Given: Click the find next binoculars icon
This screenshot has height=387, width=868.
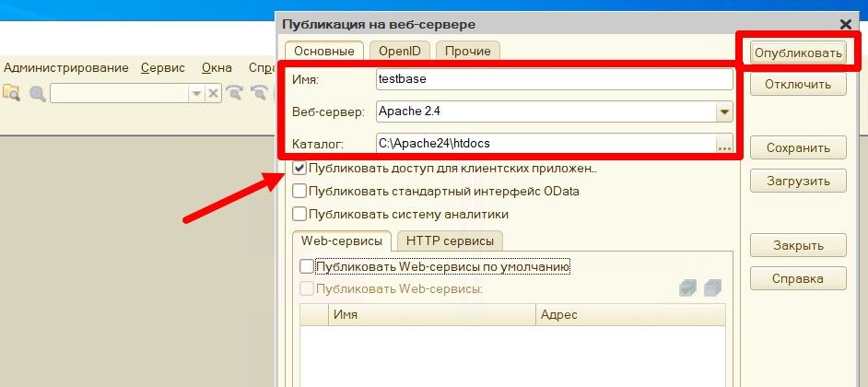Looking at the screenshot, I should click(235, 93).
